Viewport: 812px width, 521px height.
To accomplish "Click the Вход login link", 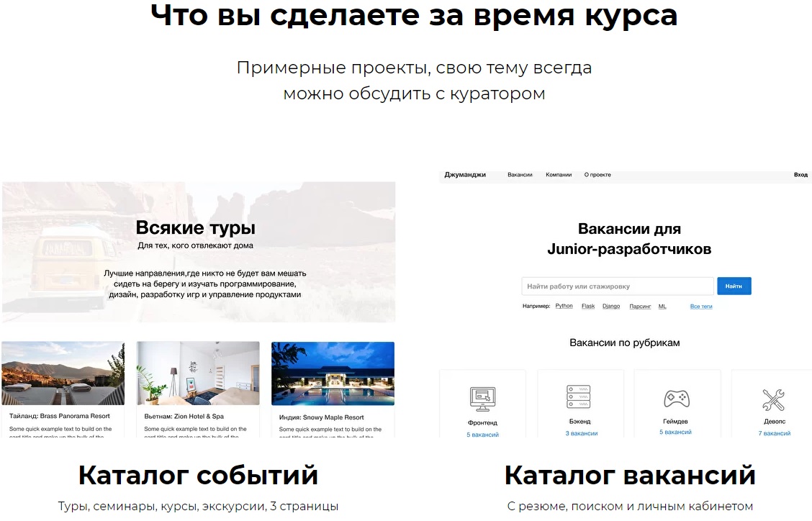I will coord(800,174).
